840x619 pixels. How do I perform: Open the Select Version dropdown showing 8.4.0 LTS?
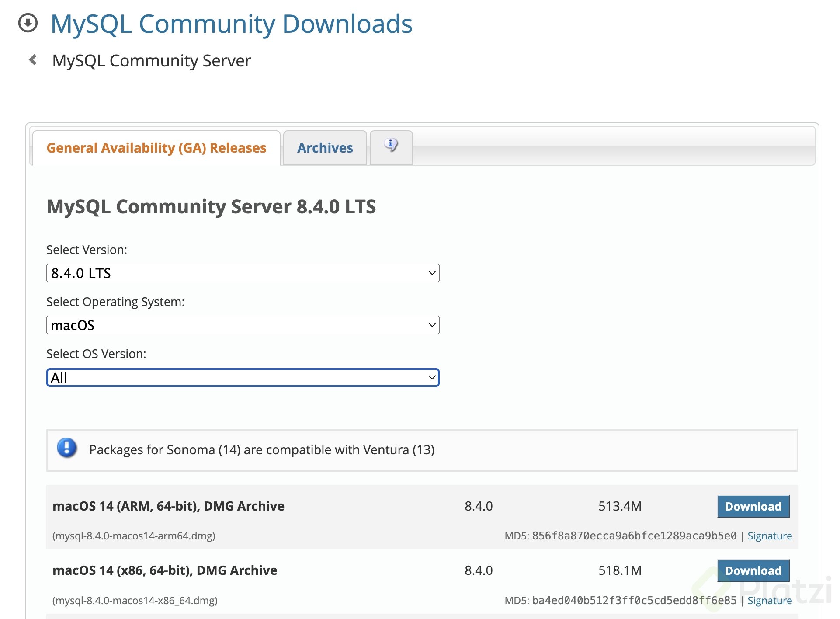click(x=243, y=273)
